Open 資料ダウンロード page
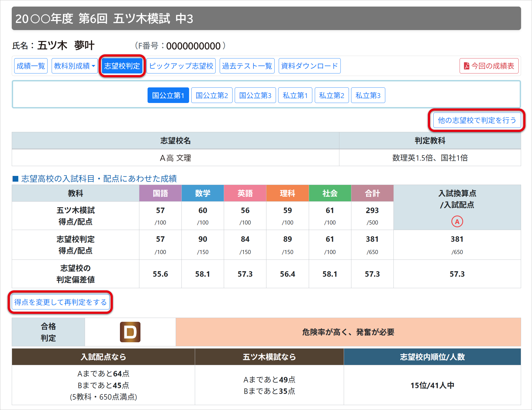The image size is (532, 410). coord(309,66)
